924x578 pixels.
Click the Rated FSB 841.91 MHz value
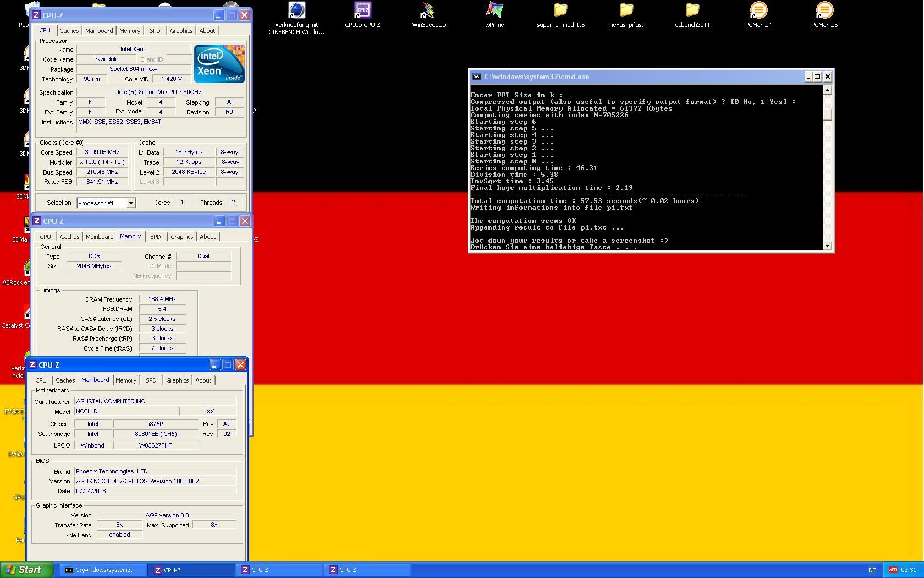(x=103, y=182)
